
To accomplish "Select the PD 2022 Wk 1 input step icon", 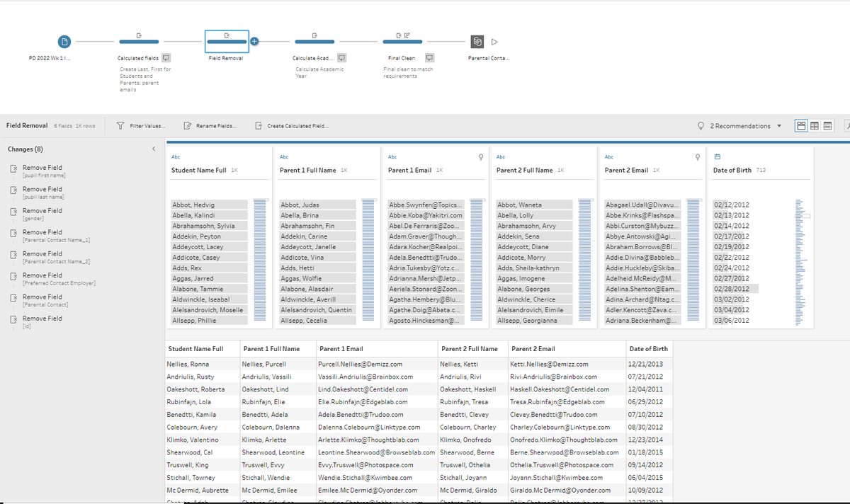I will (x=64, y=42).
